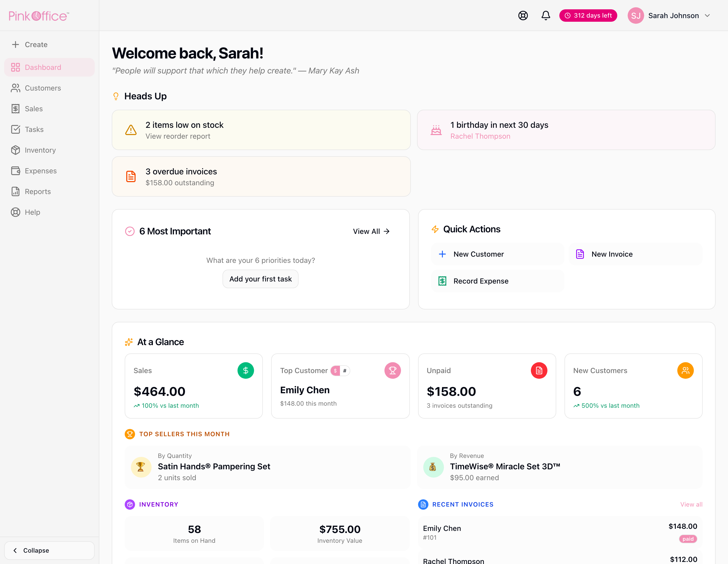
Task: Click Record Expense quick action
Action: click(497, 281)
